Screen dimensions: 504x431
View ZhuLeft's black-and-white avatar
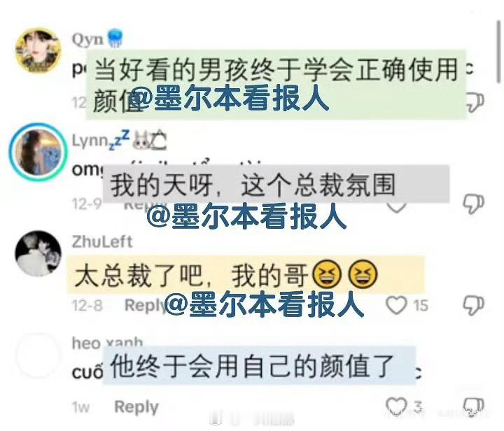click(x=38, y=253)
